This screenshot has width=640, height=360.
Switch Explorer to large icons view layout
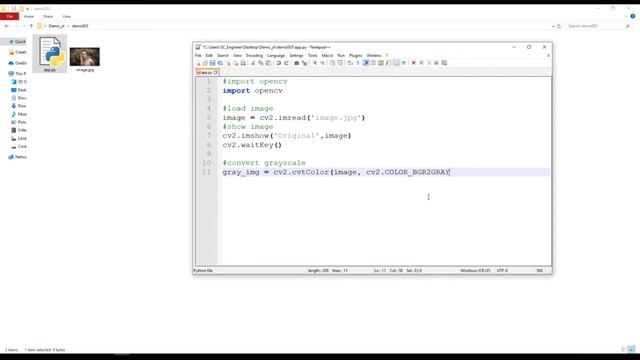(631, 349)
